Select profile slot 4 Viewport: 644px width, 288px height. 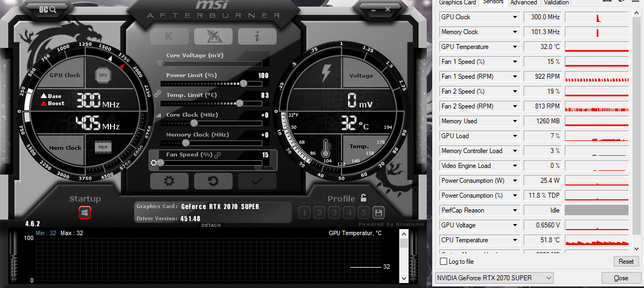pyautogui.click(x=349, y=213)
